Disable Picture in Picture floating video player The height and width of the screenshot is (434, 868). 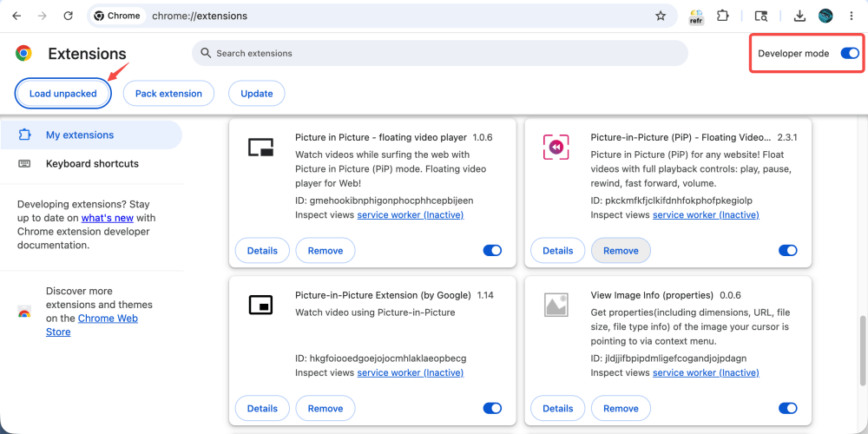point(492,251)
